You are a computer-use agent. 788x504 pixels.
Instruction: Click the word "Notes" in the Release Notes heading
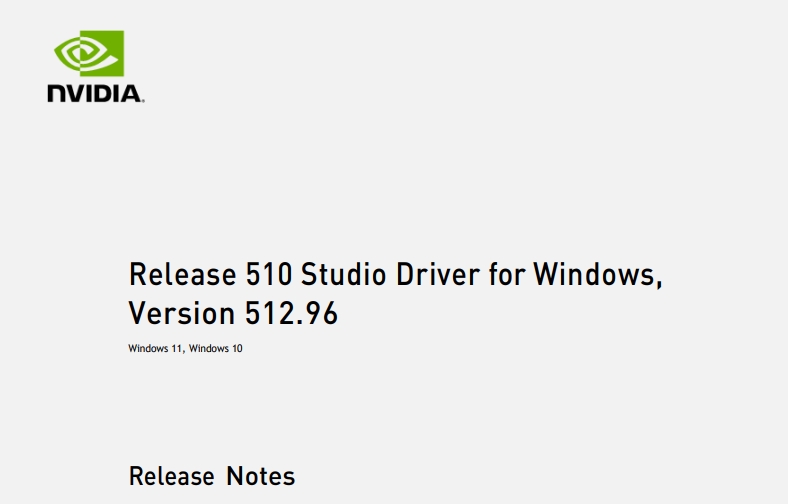[x=260, y=476]
